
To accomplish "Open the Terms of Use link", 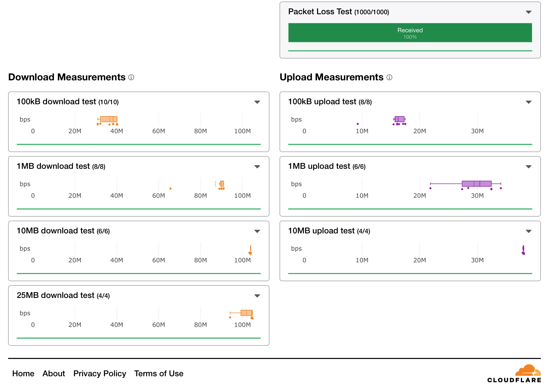I will click(159, 373).
